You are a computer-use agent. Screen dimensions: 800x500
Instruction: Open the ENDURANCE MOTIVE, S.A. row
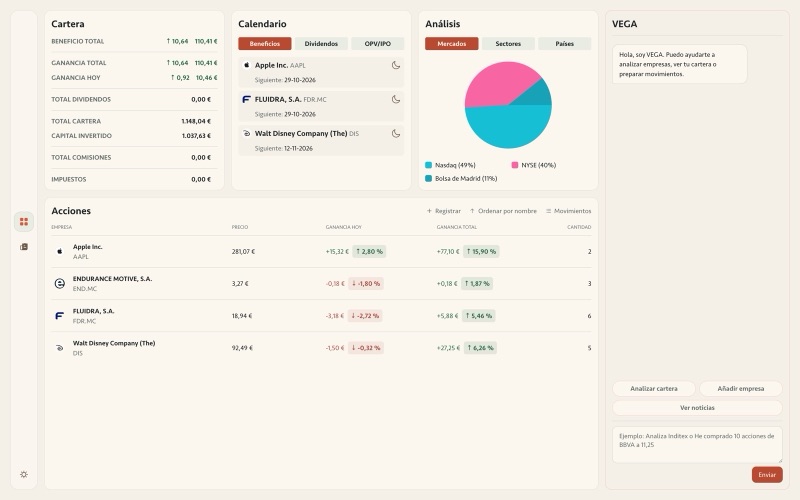321,284
